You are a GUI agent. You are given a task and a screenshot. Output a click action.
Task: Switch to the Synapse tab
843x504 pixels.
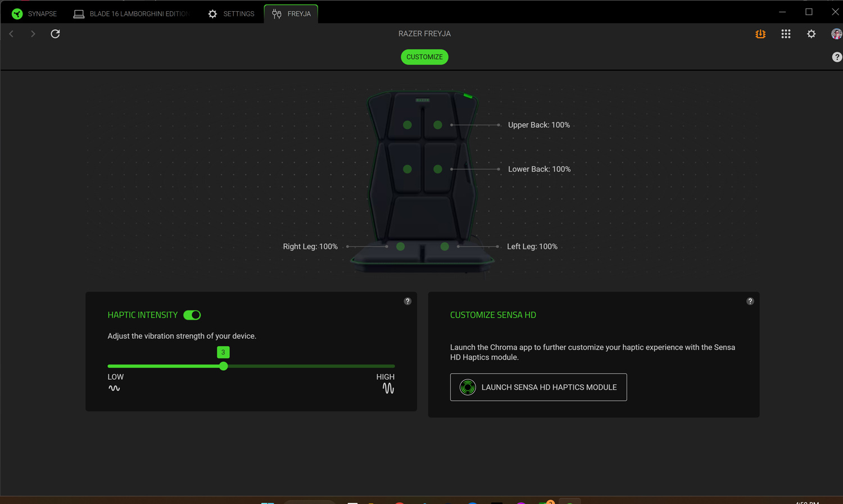click(34, 13)
